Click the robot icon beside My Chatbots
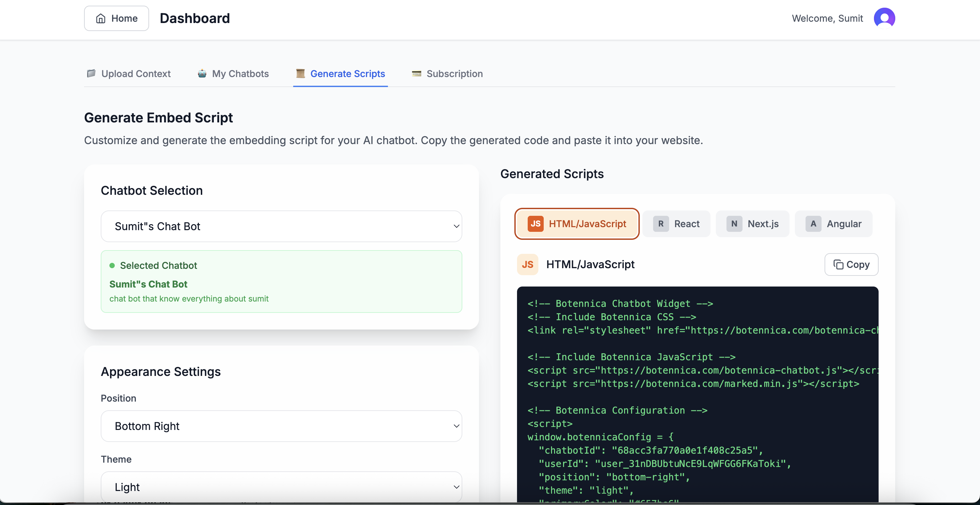 (202, 73)
